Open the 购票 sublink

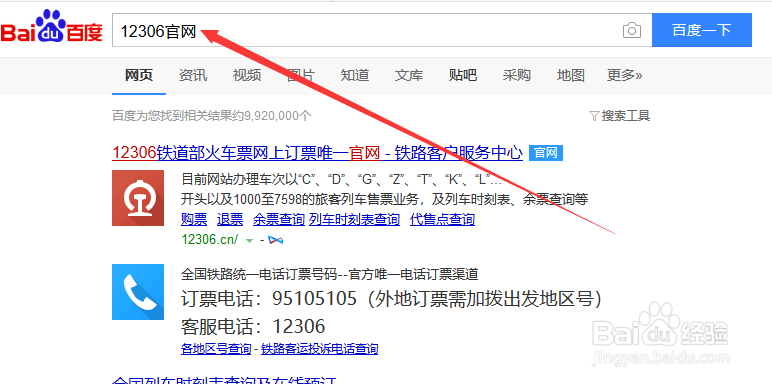click(x=194, y=219)
